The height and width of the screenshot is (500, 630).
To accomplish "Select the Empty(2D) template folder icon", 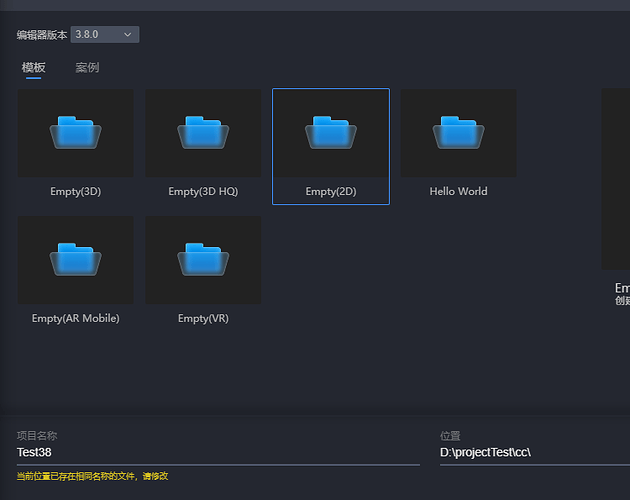I will coord(331,132).
